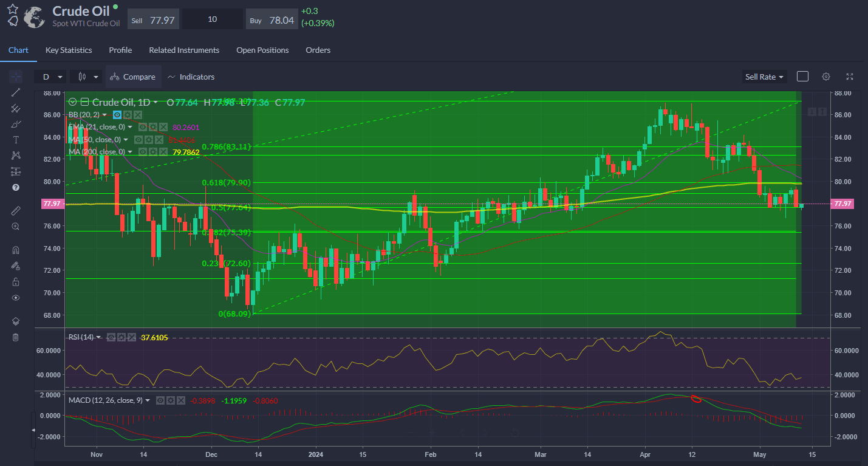The width and height of the screenshot is (868, 466).
Task: Add Crude Oil to favorites star
Action: coord(13,9)
